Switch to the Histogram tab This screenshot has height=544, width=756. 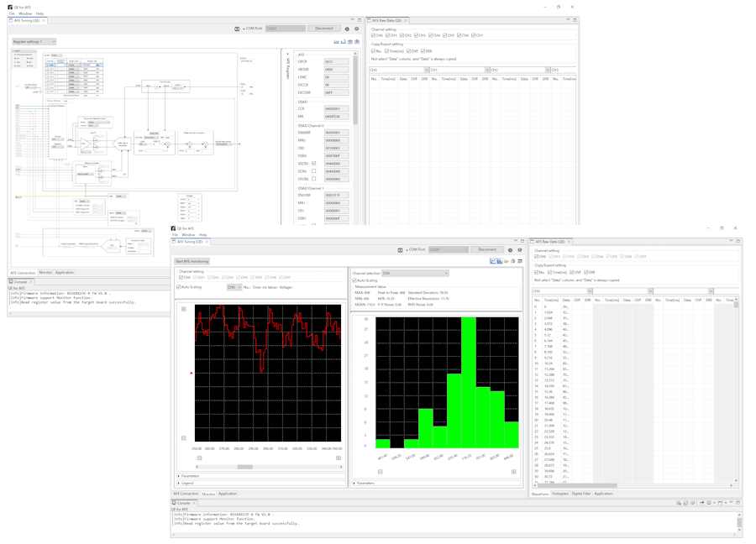click(560, 494)
